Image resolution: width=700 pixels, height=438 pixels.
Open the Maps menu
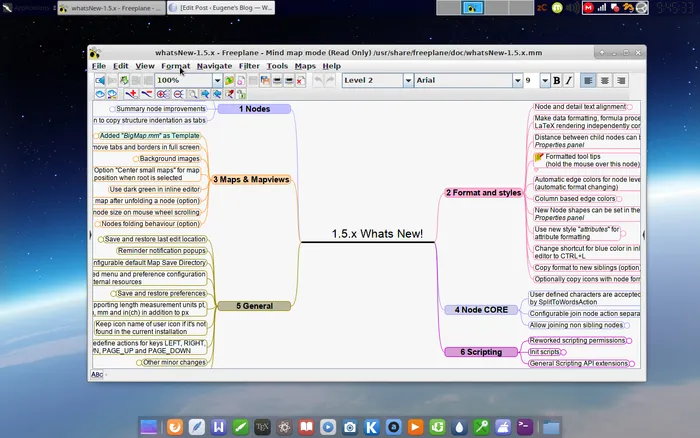point(305,66)
